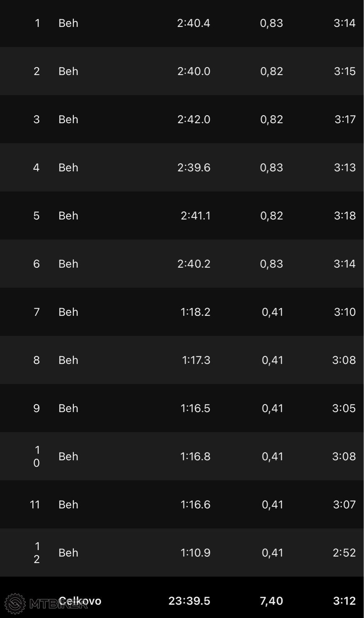Select the Beh label in lap 1
Screen dimensions: 364x618
point(68,23)
